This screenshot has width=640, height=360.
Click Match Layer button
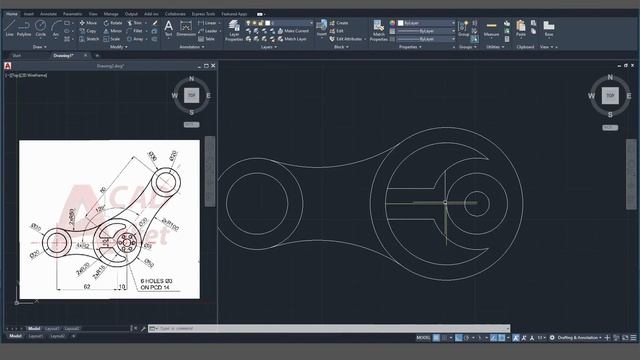pos(292,39)
